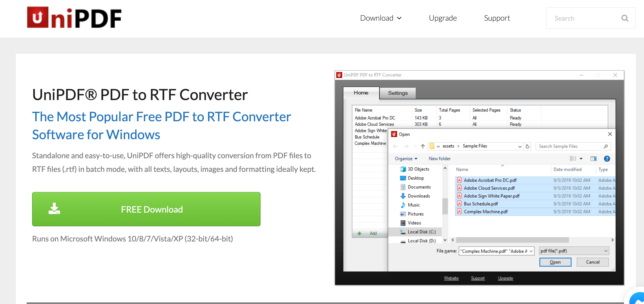
Task: Open the Support page
Action: pos(497,18)
